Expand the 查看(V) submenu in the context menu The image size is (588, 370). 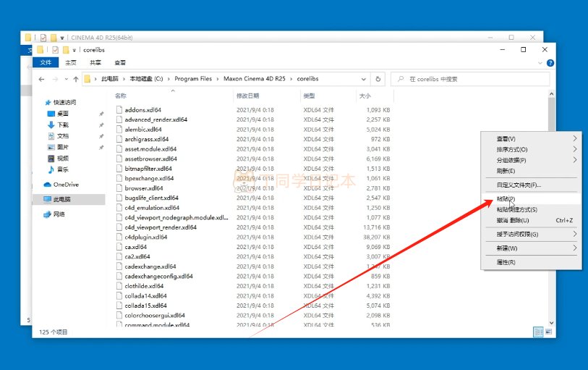click(506, 138)
